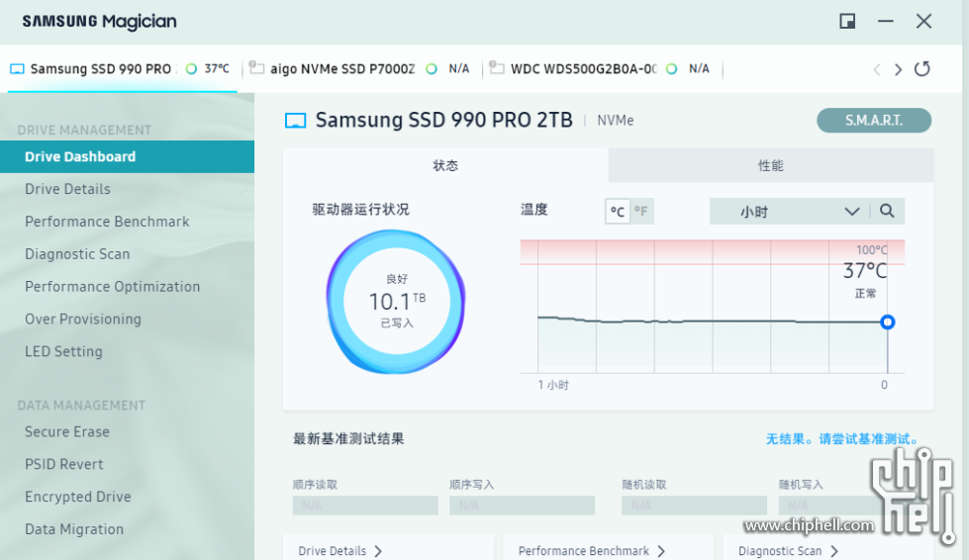
Task: Select the Samsung SSD 990 PRO drive tab
Action: pyautogui.click(x=122, y=68)
